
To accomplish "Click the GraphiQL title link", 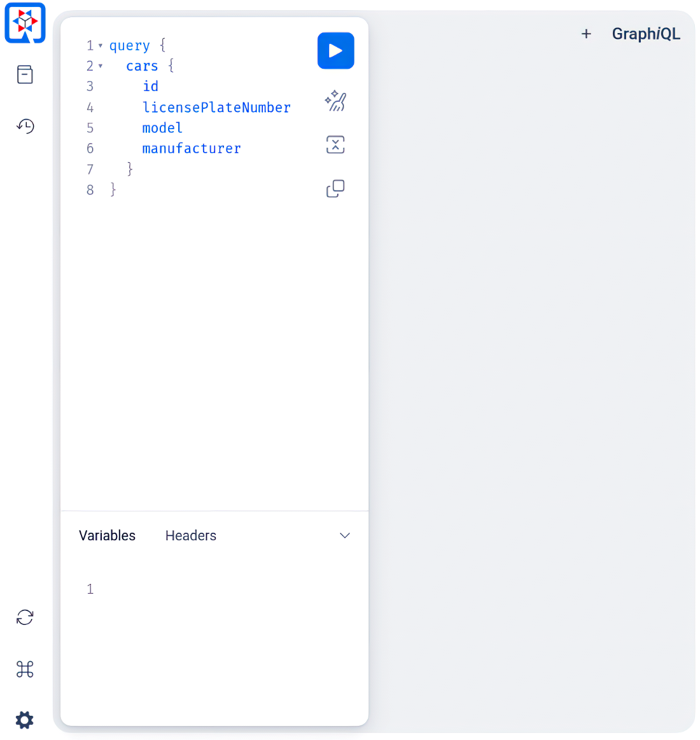I will [646, 34].
